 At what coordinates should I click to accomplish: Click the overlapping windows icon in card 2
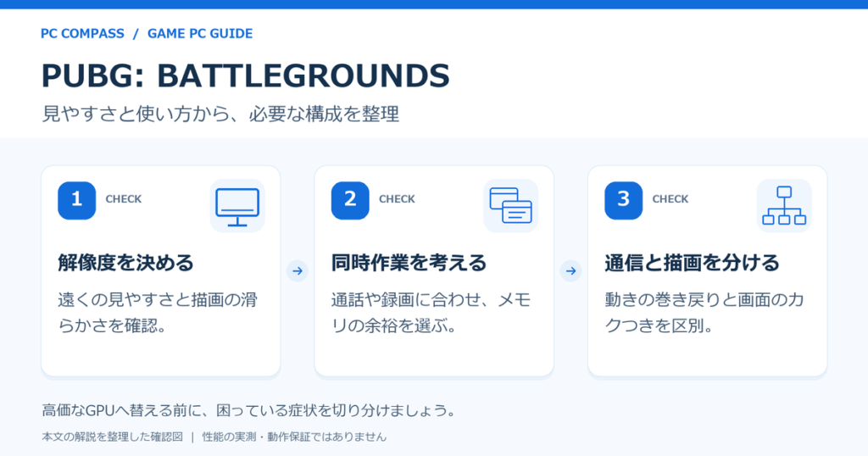pyautogui.click(x=510, y=206)
